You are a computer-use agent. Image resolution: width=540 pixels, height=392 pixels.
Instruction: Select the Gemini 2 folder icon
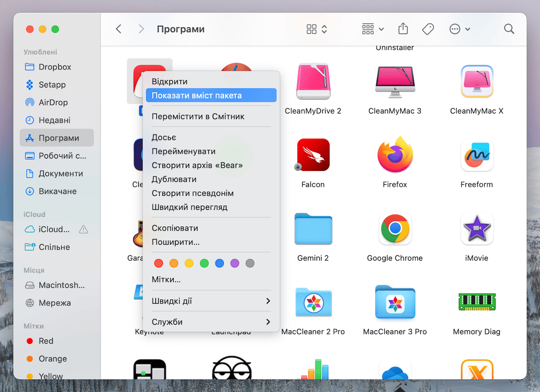313,229
